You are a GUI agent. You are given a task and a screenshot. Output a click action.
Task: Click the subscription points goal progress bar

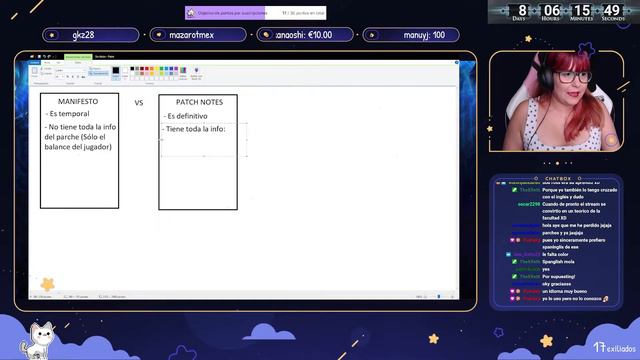click(256, 13)
